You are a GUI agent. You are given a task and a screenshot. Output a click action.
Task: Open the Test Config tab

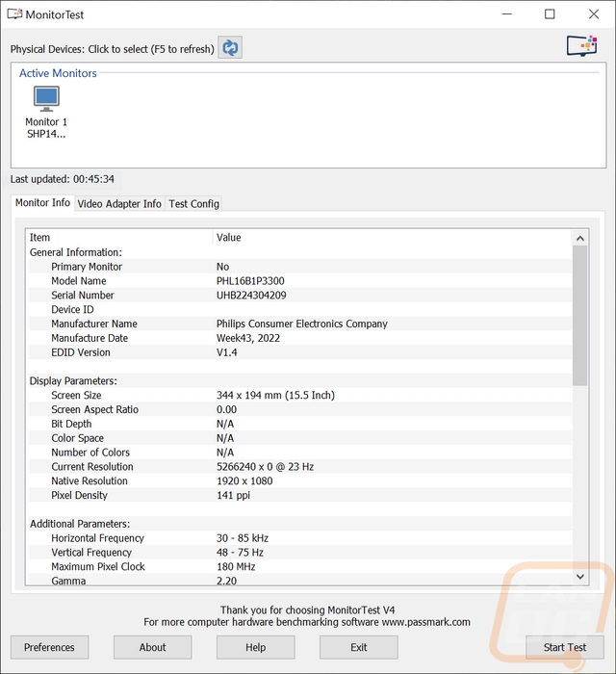[x=193, y=204]
